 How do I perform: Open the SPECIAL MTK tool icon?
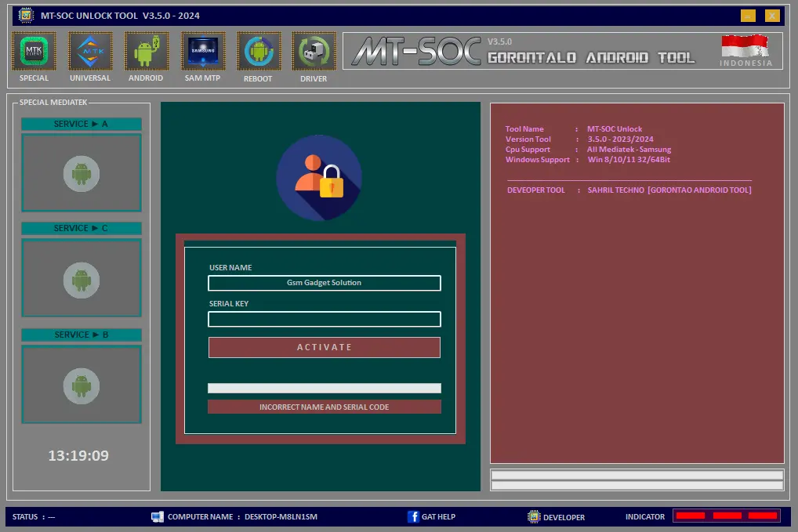(34, 52)
